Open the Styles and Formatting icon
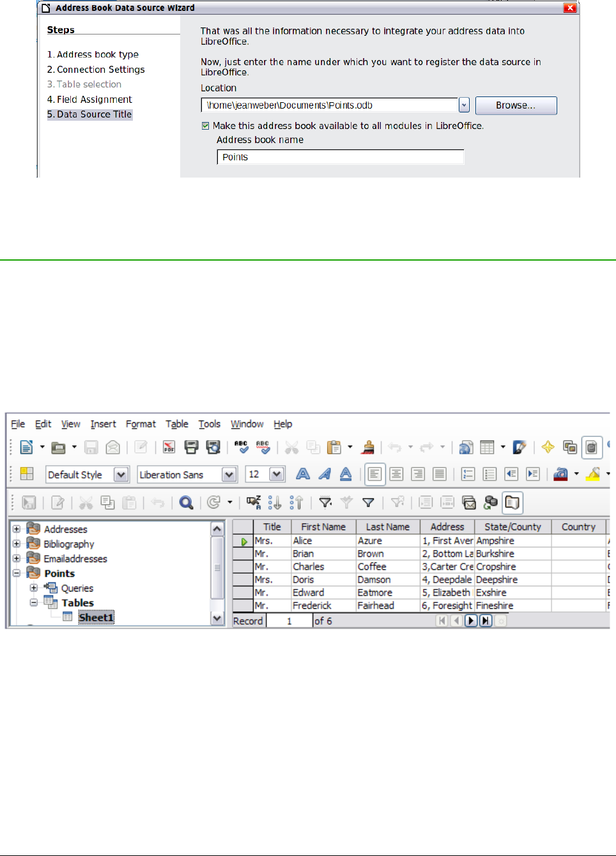The image size is (616, 856). pos(27,474)
